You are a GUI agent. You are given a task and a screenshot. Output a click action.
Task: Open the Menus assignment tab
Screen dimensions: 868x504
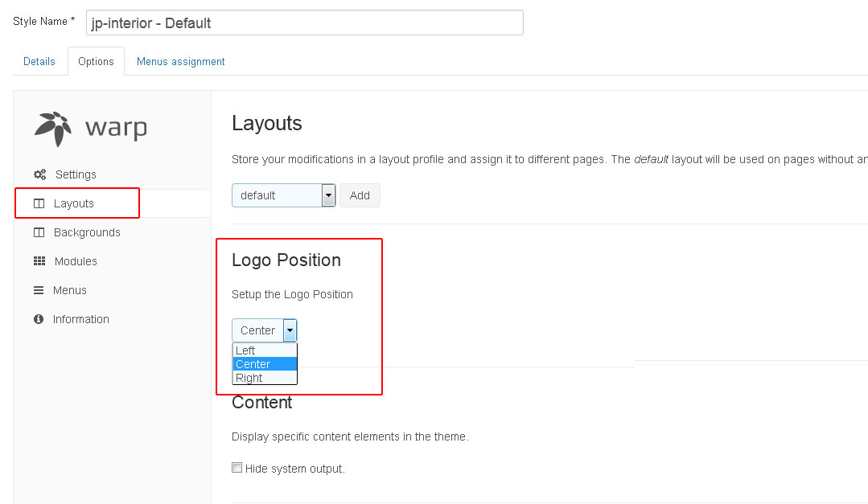tap(181, 61)
